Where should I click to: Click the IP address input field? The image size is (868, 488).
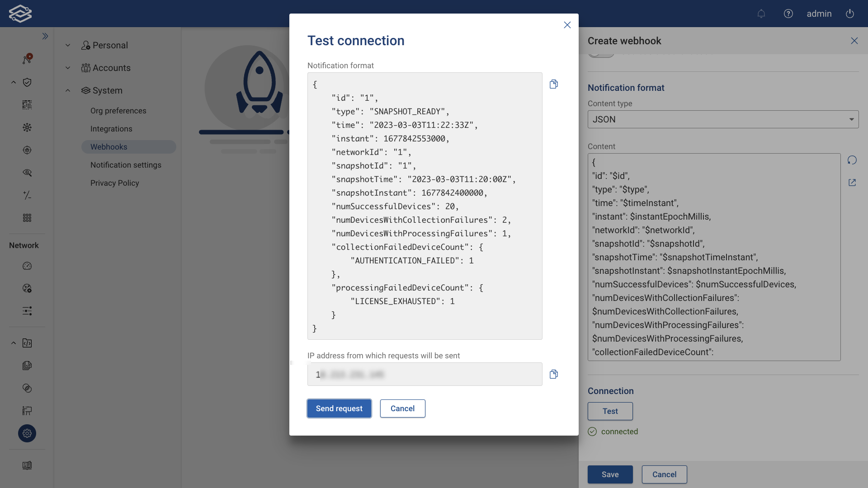point(424,374)
